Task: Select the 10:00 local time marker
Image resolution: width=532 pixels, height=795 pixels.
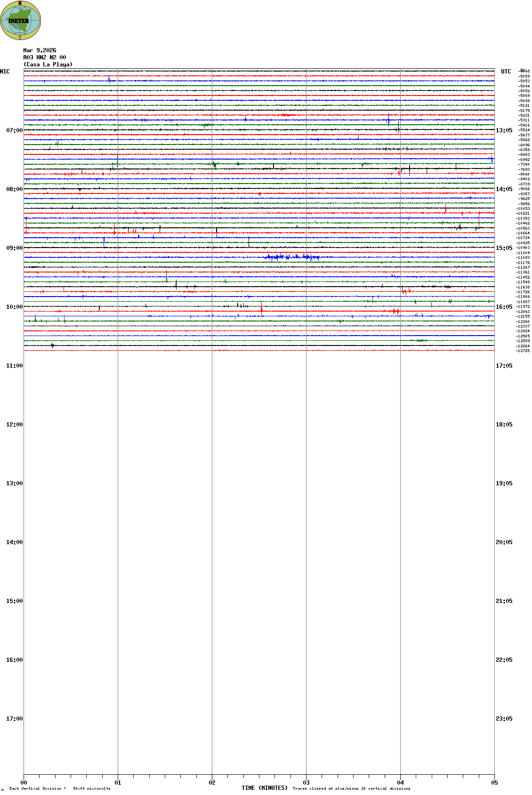Action: tap(14, 307)
